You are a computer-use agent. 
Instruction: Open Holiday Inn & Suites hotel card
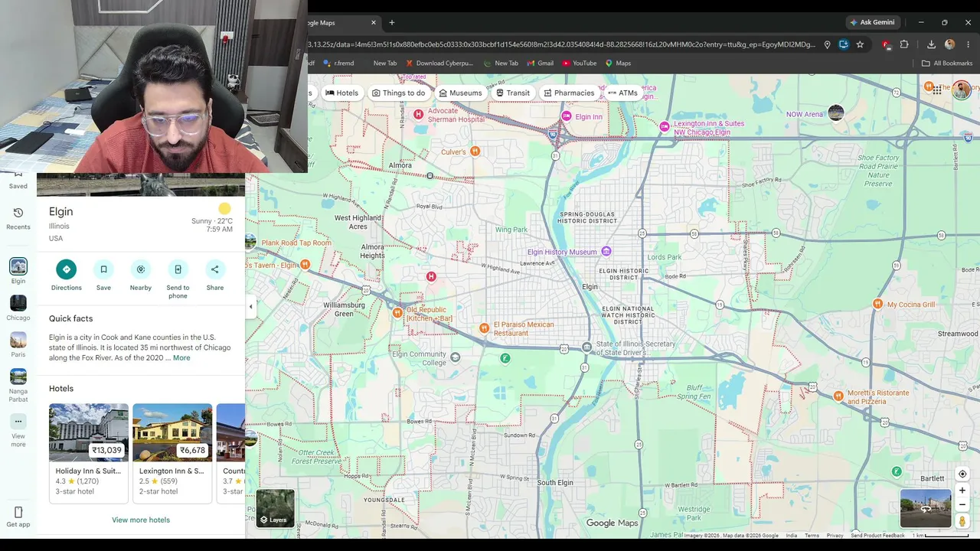(x=89, y=453)
